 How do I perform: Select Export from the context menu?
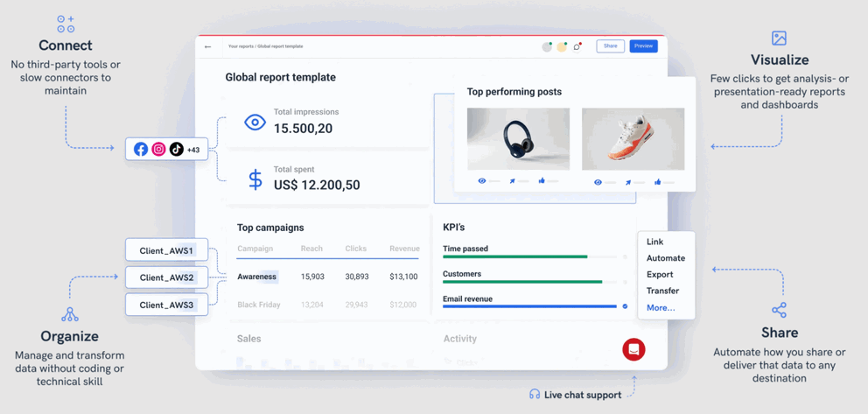660,274
